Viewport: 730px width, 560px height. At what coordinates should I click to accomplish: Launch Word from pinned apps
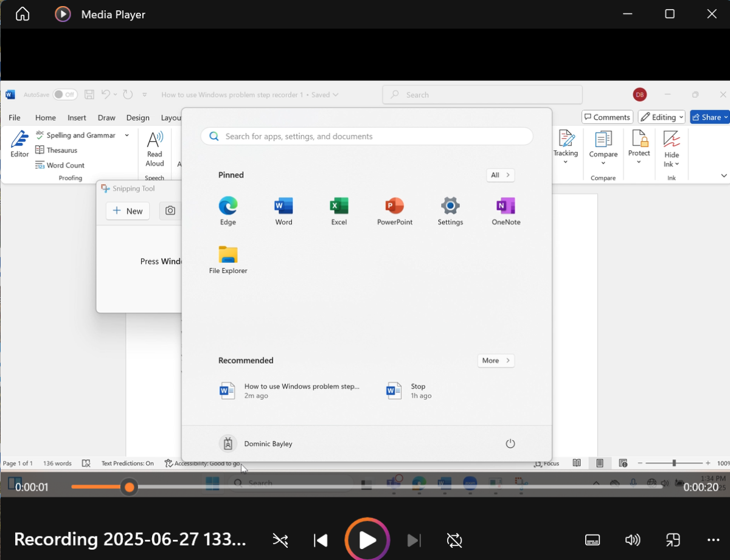click(x=283, y=211)
